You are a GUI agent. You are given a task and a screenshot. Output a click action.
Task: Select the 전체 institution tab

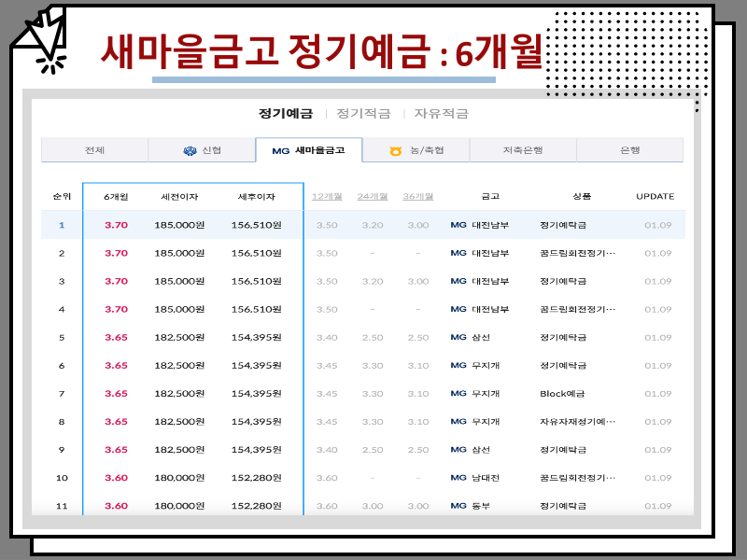[x=95, y=150]
